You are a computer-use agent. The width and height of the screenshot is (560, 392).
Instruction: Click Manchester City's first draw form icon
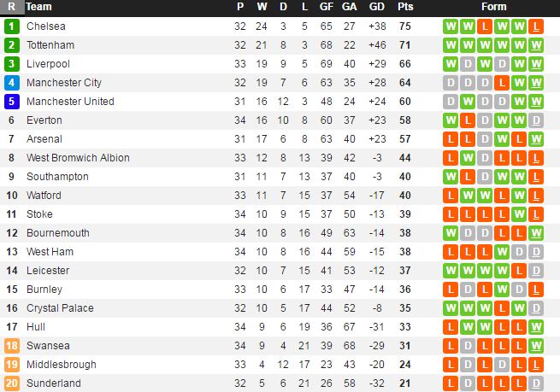pos(451,83)
